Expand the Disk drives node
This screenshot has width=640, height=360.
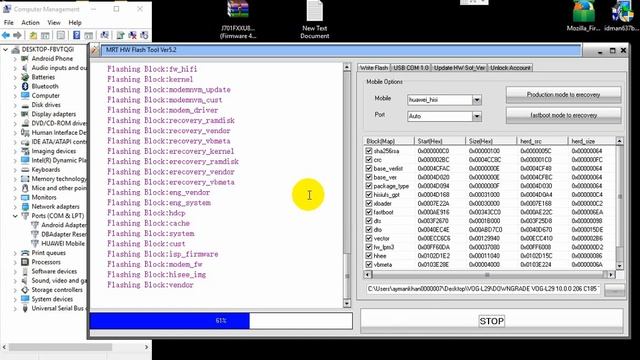[15, 105]
